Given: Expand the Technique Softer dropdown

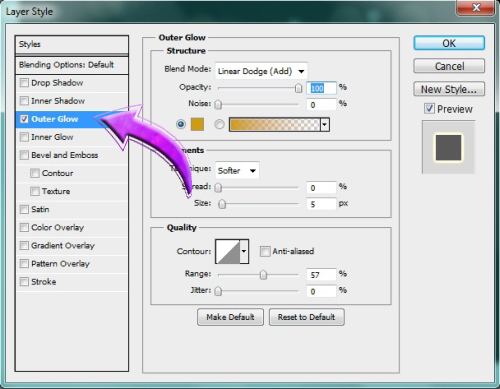Looking at the screenshot, I should (x=237, y=171).
